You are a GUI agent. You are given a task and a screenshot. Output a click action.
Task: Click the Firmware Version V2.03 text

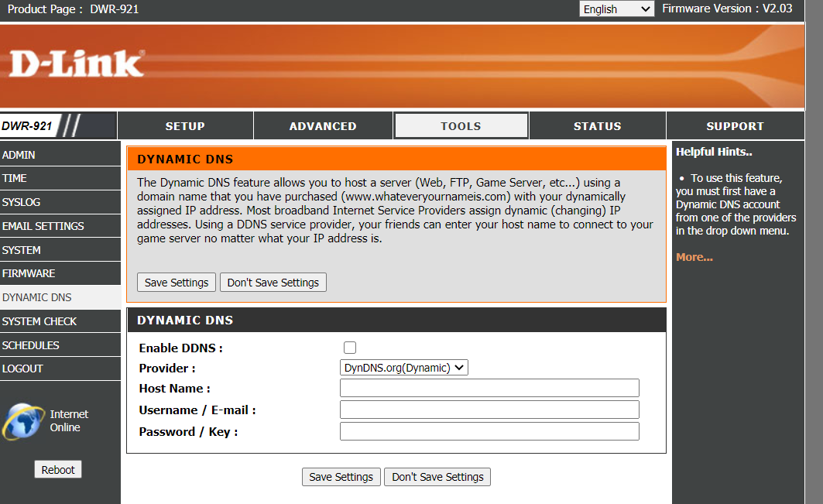[x=727, y=9]
